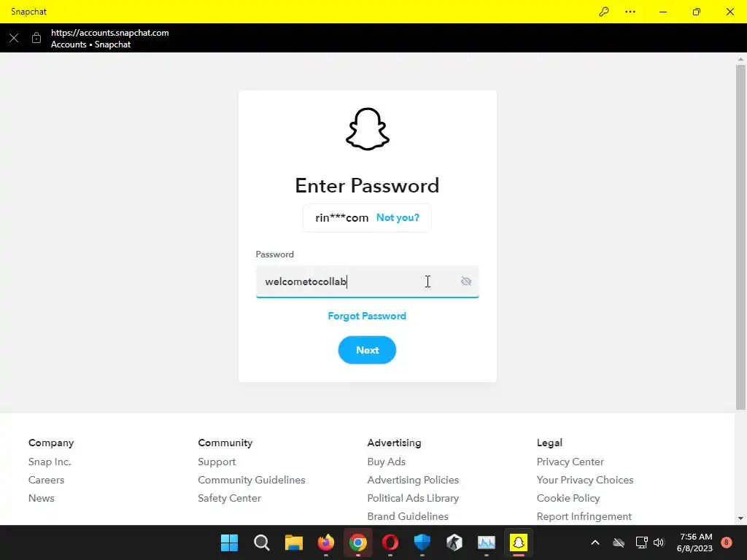Open the Safety Center link
Viewport: 747px width, 560px height.
tap(229, 498)
